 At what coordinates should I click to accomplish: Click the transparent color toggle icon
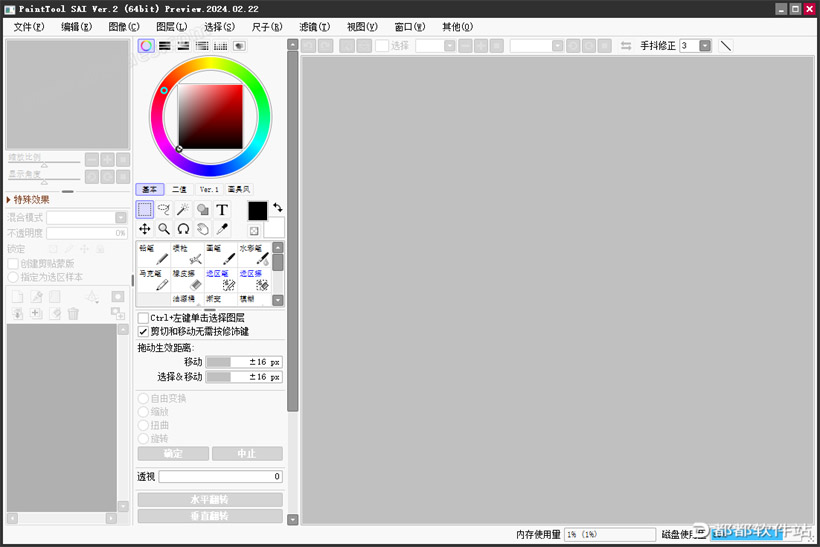[x=254, y=231]
